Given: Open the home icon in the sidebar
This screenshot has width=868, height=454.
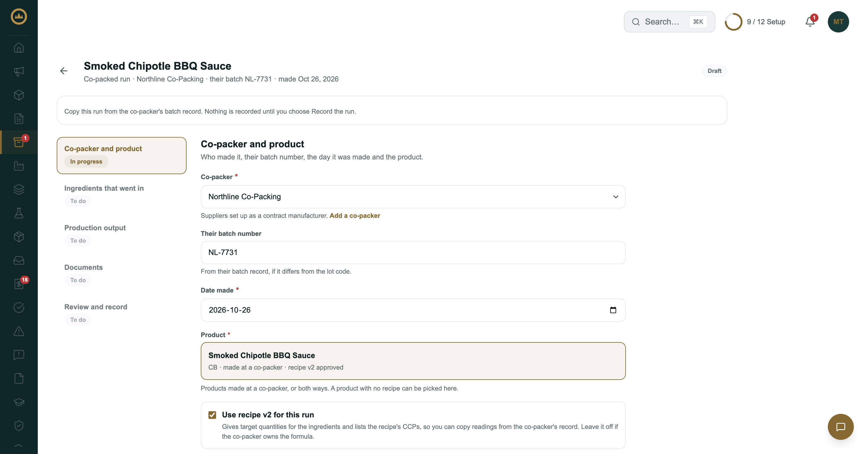Looking at the screenshot, I should tap(19, 48).
